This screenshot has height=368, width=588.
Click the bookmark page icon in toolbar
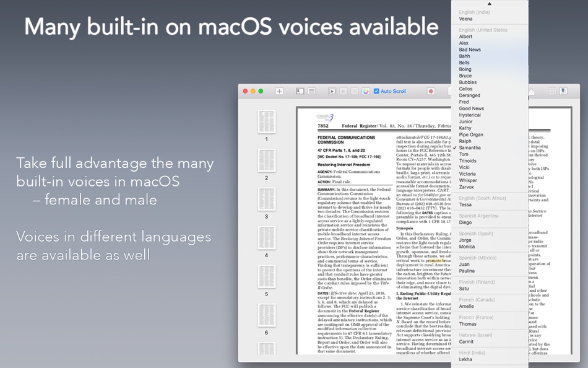click(563, 91)
